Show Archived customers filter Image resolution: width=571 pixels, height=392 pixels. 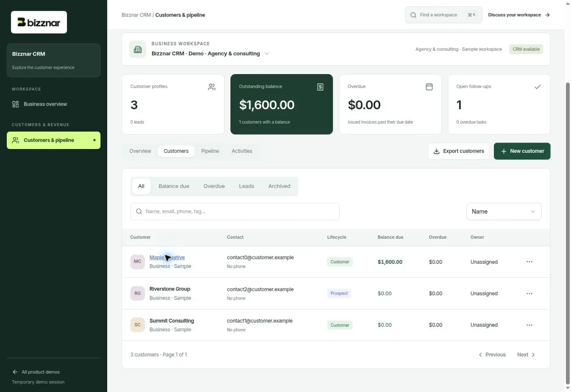[x=280, y=186]
